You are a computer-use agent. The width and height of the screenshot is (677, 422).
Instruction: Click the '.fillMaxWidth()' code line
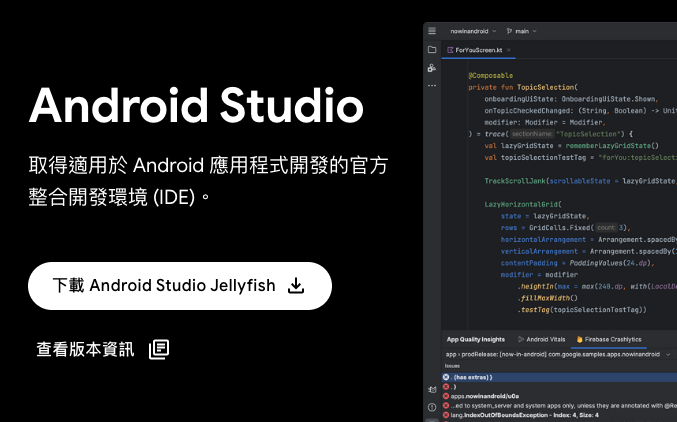point(547,298)
